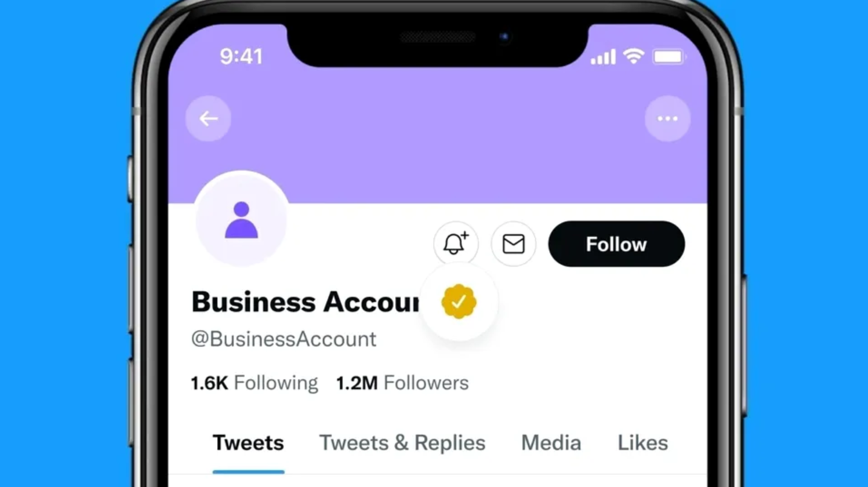
Task: Open the three-dot more options menu
Action: click(667, 119)
